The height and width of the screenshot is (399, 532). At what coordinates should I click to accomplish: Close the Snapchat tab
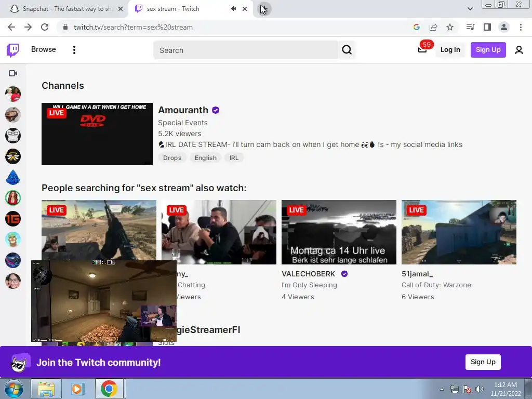[121, 9]
